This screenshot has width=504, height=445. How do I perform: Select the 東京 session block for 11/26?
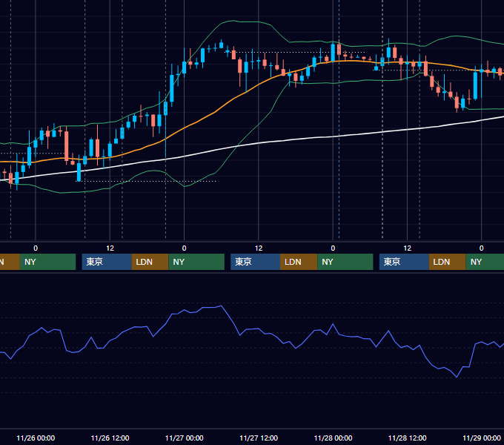107,262
